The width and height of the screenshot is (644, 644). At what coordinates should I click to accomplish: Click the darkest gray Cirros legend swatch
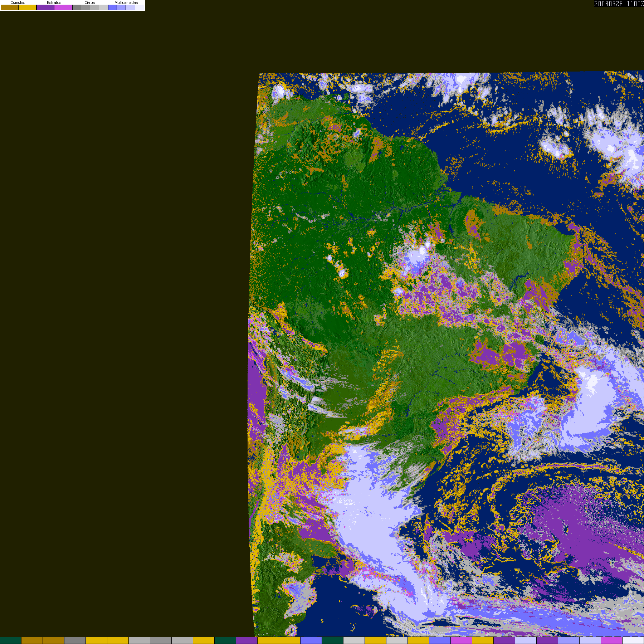tap(77, 7)
